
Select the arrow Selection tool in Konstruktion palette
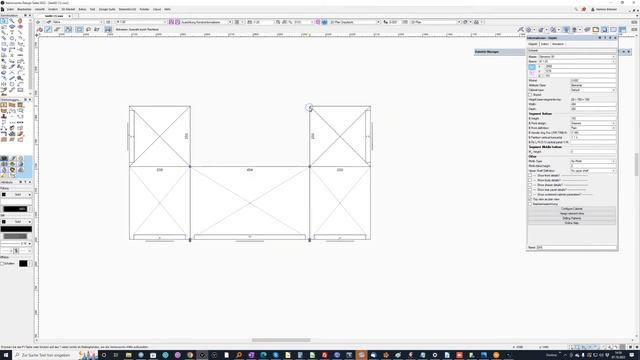tap(4, 21)
